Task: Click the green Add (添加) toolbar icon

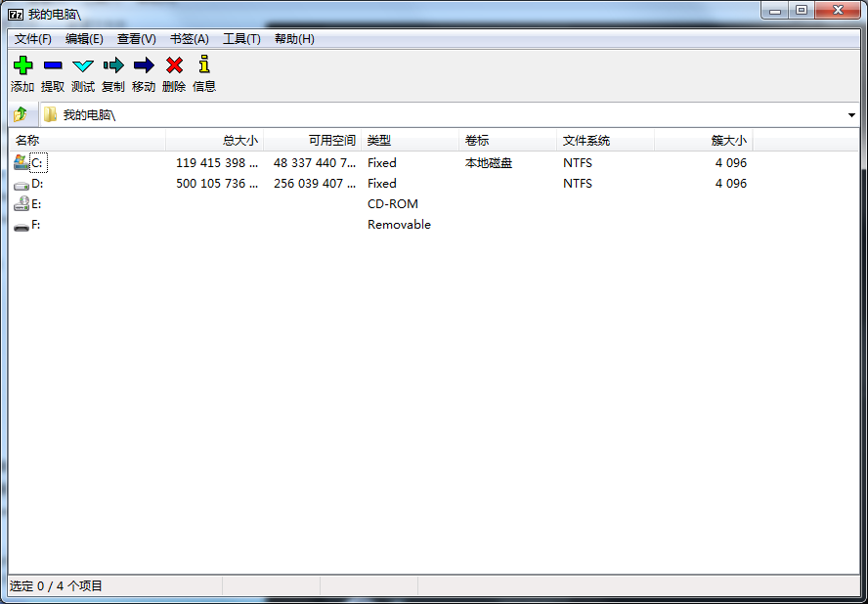Action: (22, 66)
